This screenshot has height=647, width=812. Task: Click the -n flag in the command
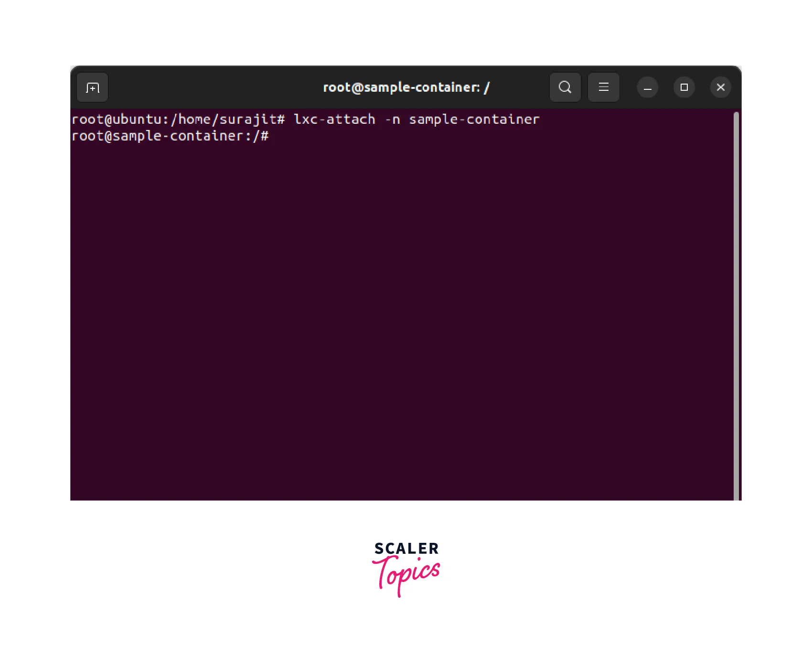(392, 119)
